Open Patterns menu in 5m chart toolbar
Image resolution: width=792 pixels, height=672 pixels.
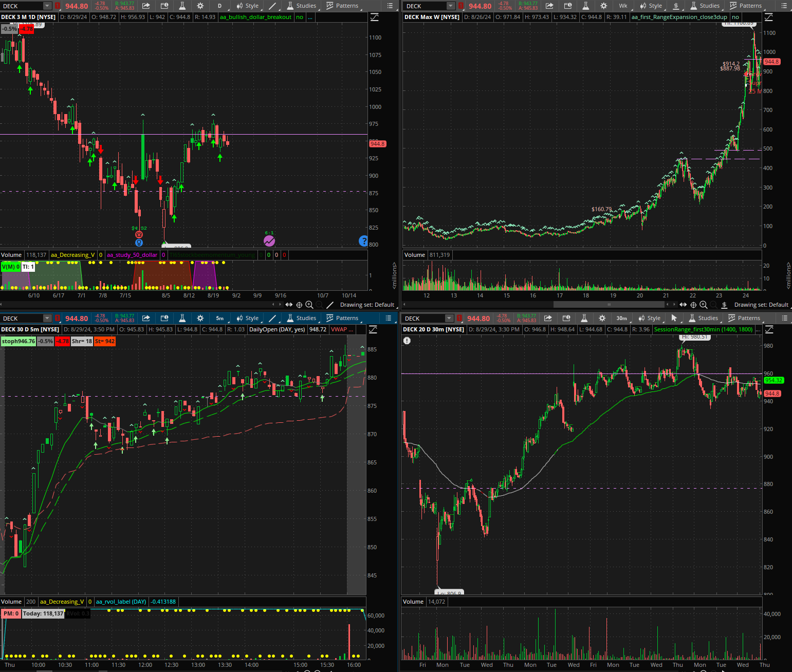342,318
